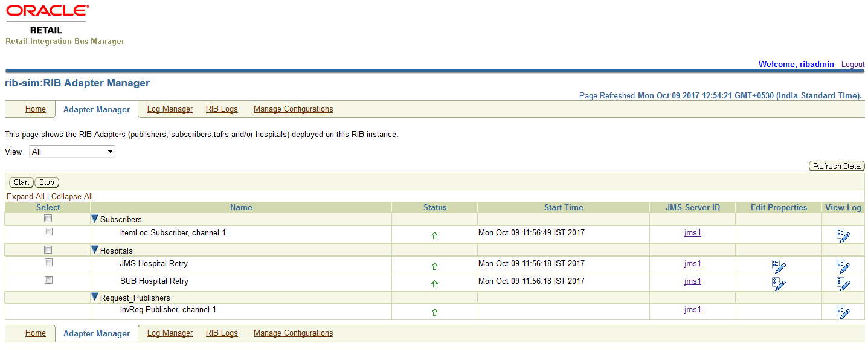This screenshot has width=868, height=349.
Task: Open the bottom Log Manager tab
Action: point(170,333)
